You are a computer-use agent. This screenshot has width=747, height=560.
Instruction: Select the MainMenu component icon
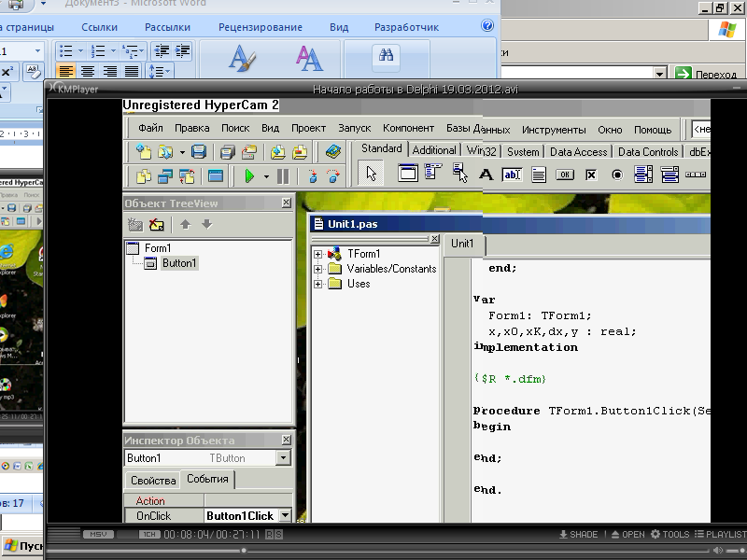click(x=433, y=172)
